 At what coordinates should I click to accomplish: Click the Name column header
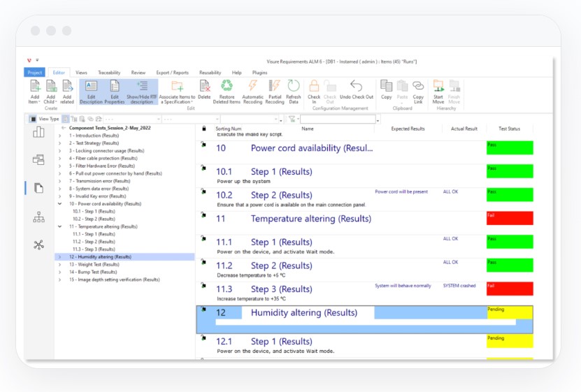[x=308, y=129]
